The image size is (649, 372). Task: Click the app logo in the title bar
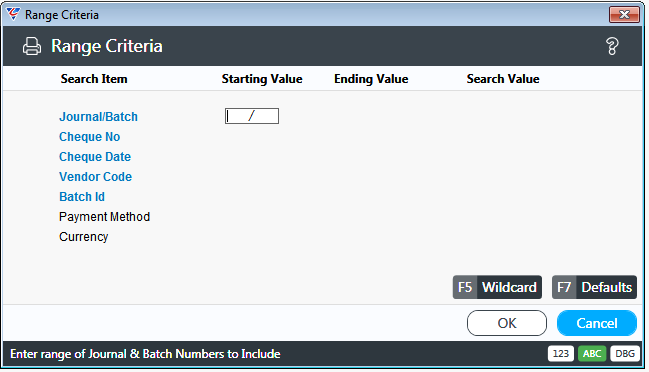(x=13, y=14)
